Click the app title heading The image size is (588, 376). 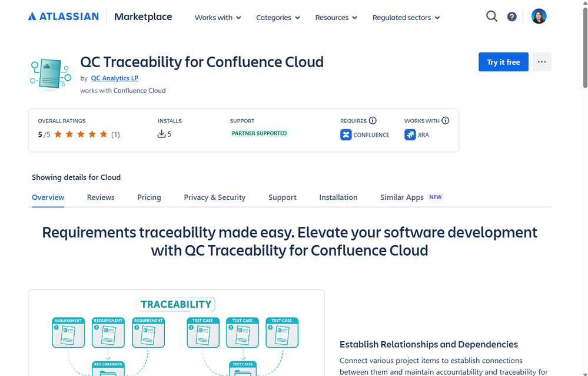tap(202, 62)
